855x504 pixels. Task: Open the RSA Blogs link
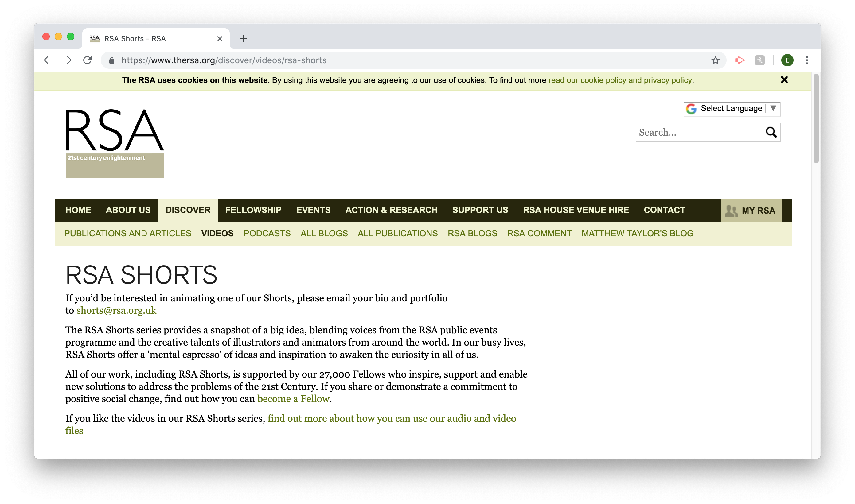pyautogui.click(x=472, y=233)
